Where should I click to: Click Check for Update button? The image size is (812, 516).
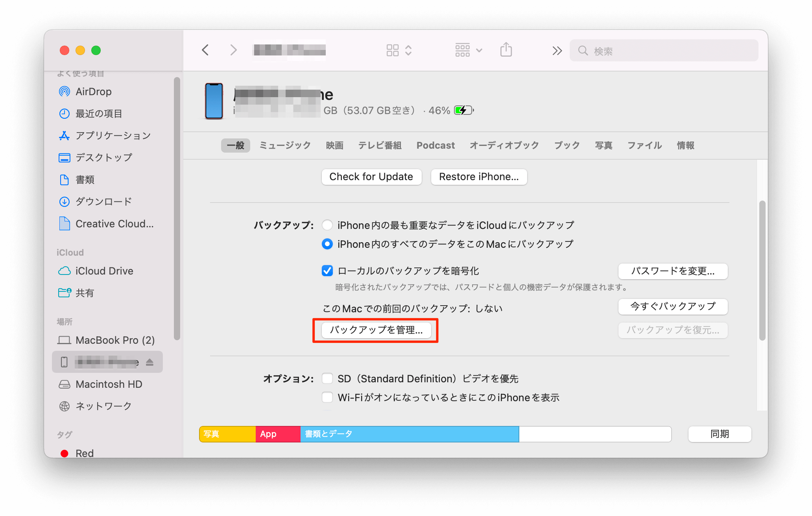point(371,176)
